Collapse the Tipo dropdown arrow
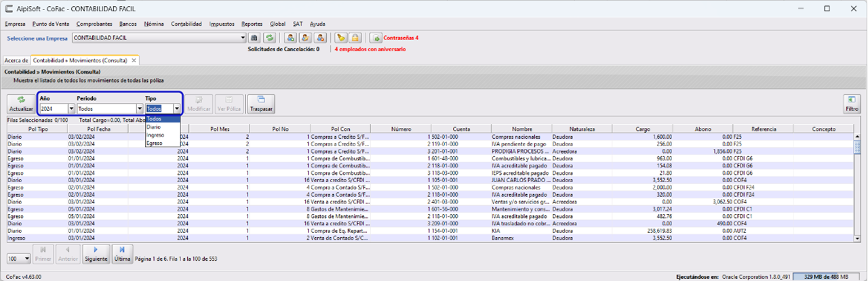This screenshot has width=868, height=281. pos(177,108)
